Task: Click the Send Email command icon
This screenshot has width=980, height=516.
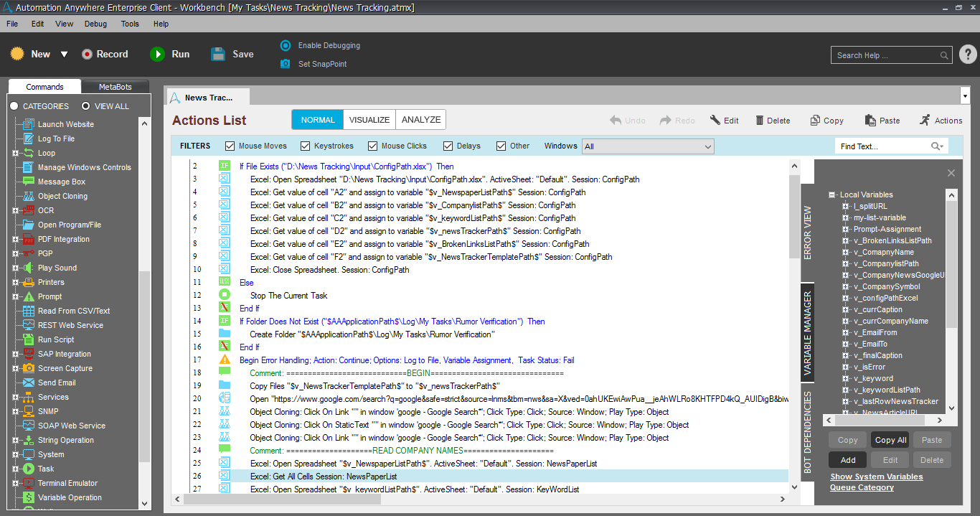Action: (28, 383)
